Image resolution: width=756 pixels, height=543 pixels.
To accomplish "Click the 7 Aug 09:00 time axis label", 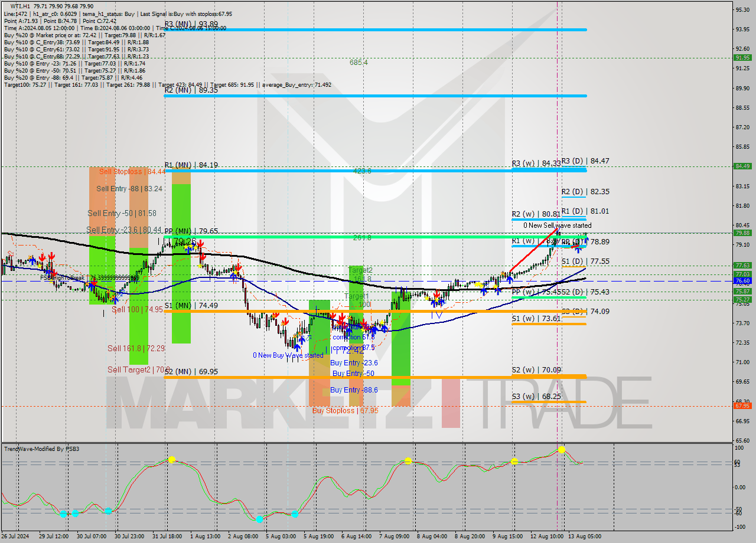I will pos(394,537).
